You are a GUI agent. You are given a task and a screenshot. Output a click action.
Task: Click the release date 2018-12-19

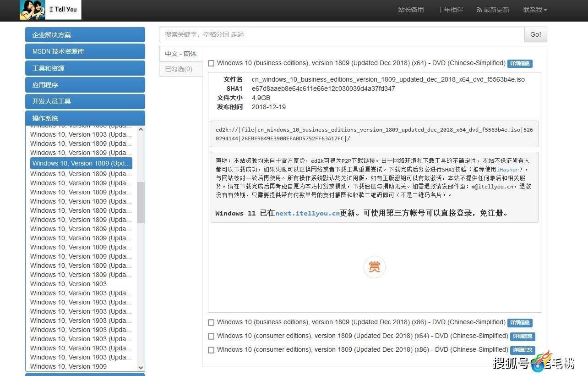(269, 107)
